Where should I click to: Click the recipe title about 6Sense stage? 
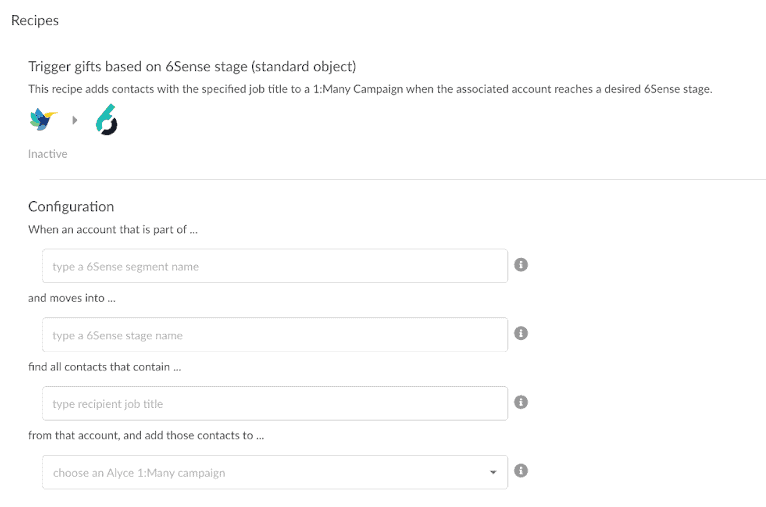pos(192,67)
